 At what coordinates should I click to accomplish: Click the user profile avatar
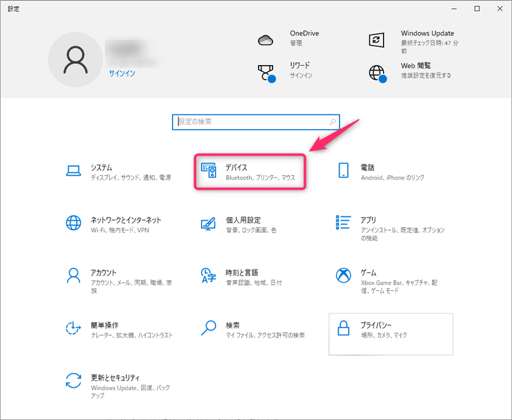pyautogui.click(x=75, y=60)
